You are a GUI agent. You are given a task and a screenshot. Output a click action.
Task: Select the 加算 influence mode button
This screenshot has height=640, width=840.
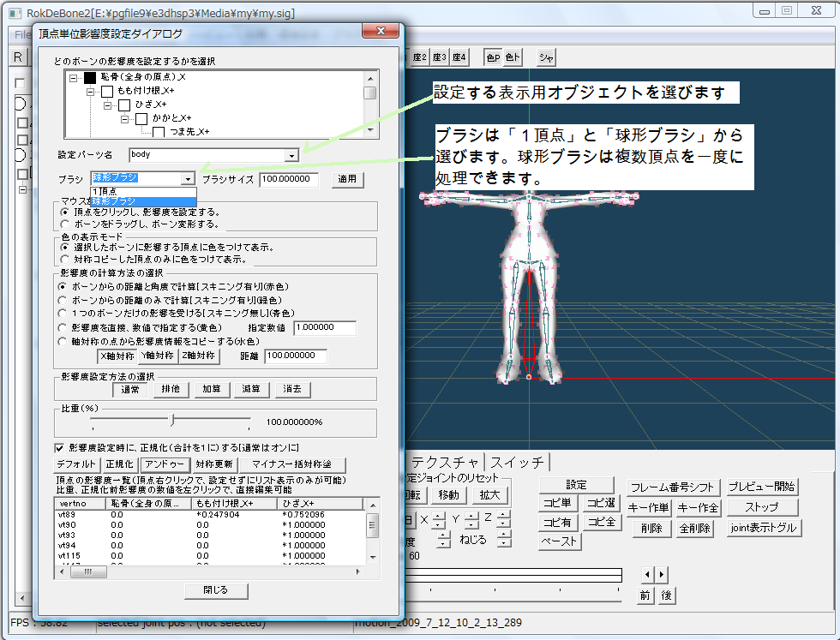point(210,388)
